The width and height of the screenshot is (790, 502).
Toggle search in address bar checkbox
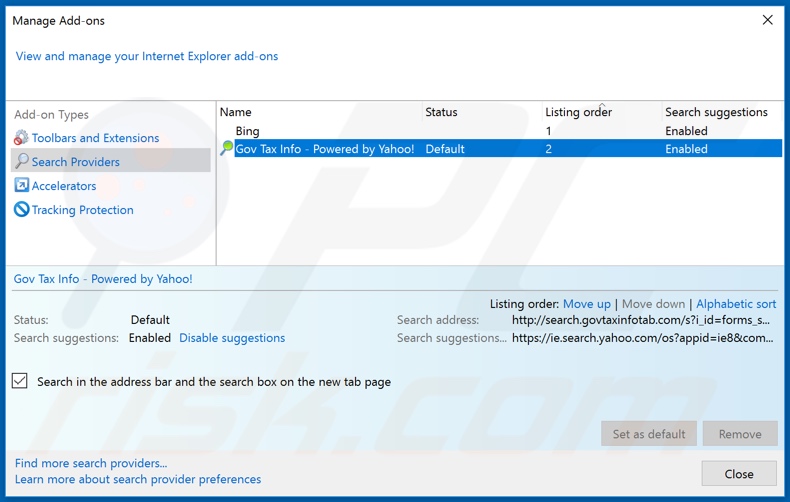click(20, 381)
